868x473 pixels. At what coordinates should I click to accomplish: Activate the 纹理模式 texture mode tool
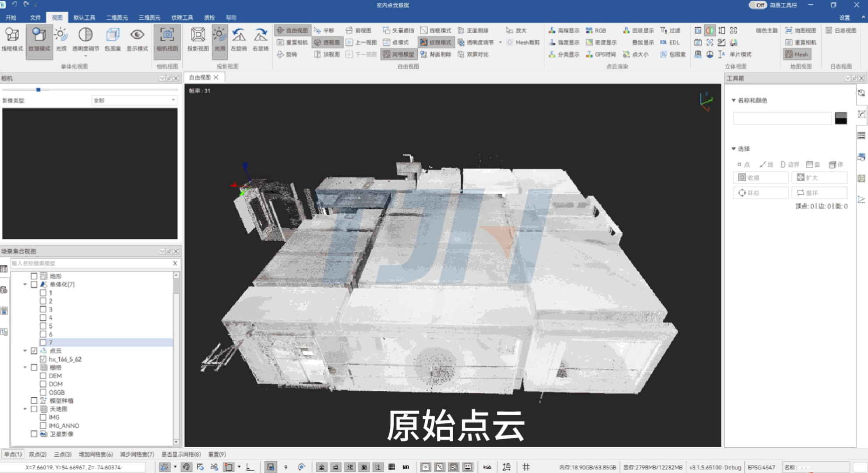(x=39, y=42)
